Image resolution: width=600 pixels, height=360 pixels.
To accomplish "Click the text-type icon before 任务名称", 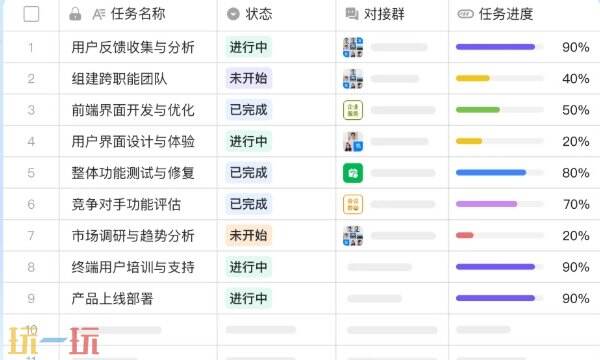I will click(98, 15).
